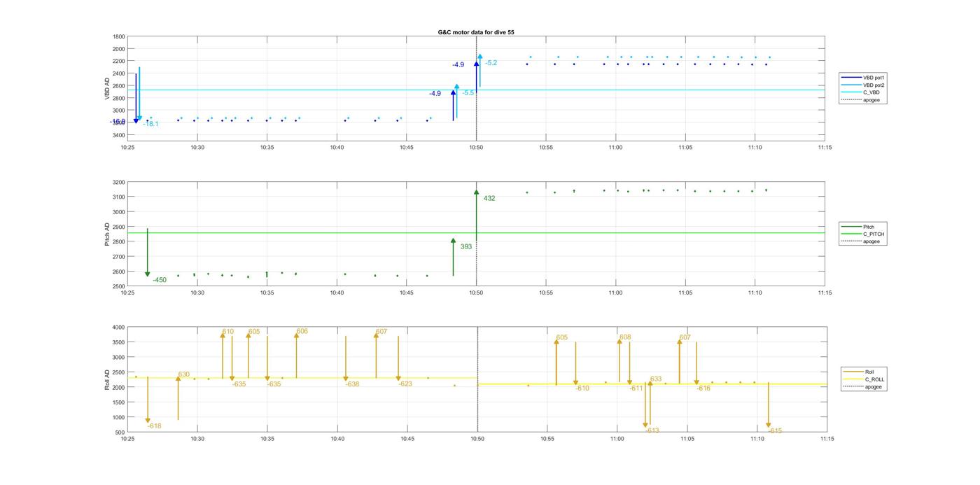Click the '2700' tick on the Pitch axis
Screen dimensions: 980x485
tap(119, 257)
